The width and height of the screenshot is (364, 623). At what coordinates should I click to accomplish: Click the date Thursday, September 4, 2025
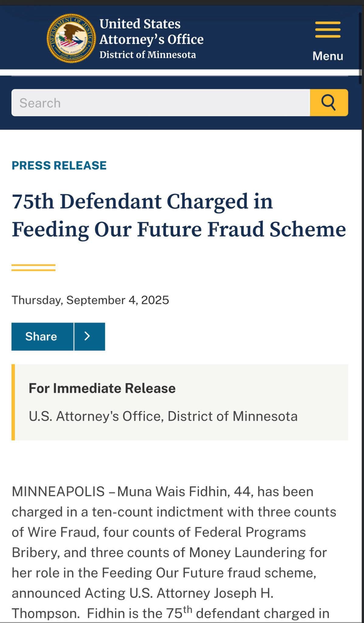pos(90,300)
